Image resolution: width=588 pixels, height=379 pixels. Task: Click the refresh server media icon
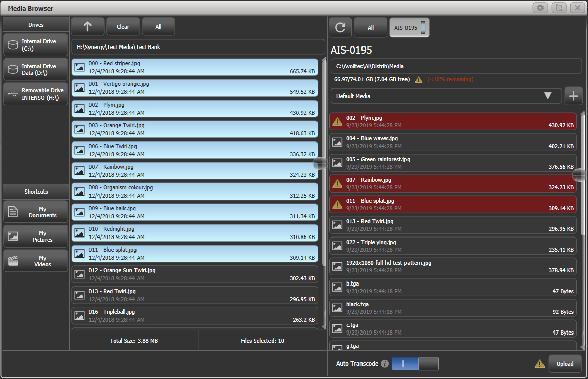pyautogui.click(x=340, y=27)
